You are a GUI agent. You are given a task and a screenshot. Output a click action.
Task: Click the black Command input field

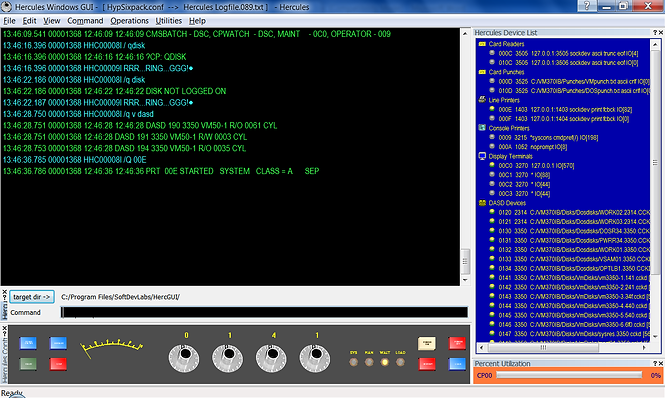point(264,312)
